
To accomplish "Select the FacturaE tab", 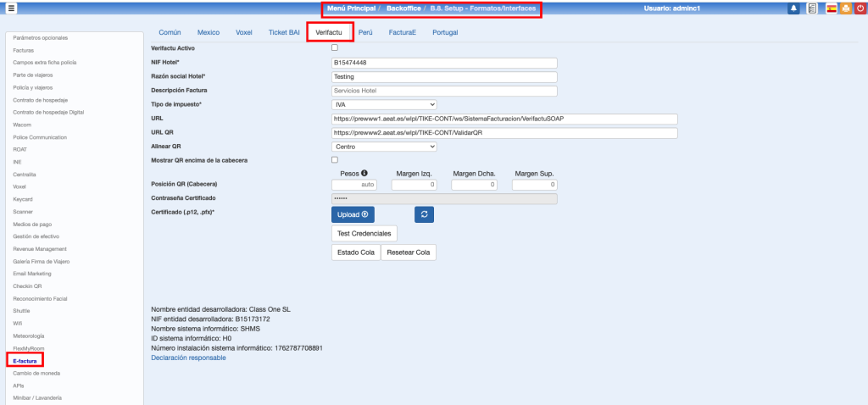I will [402, 32].
